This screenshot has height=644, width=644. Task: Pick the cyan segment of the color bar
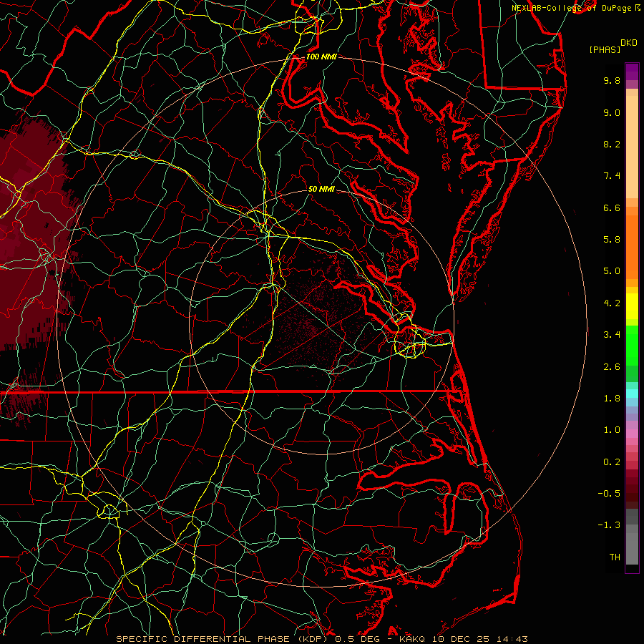tap(632, 394)
